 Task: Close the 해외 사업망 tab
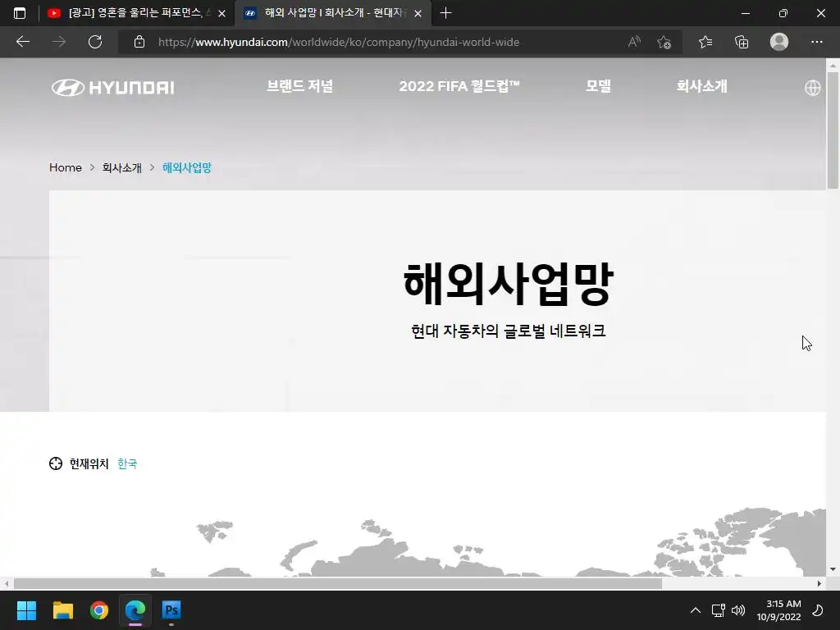coord(418,13)
